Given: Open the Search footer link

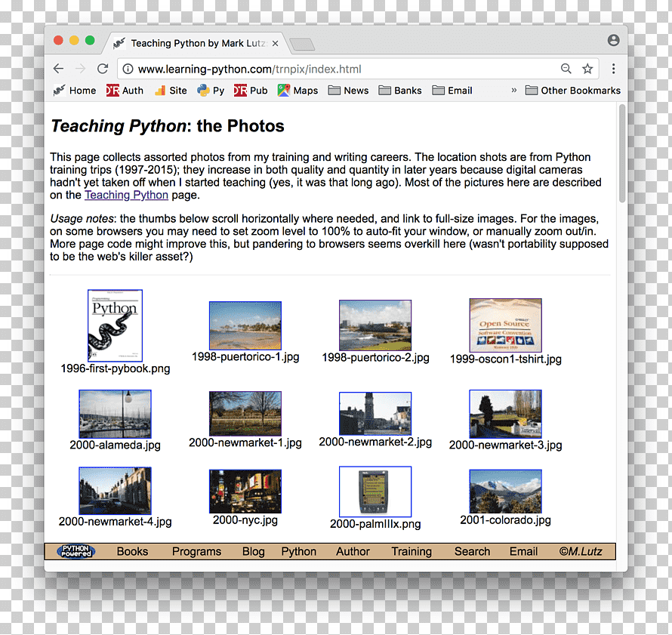Looking at the screenshot, I should tap(472, 551).
